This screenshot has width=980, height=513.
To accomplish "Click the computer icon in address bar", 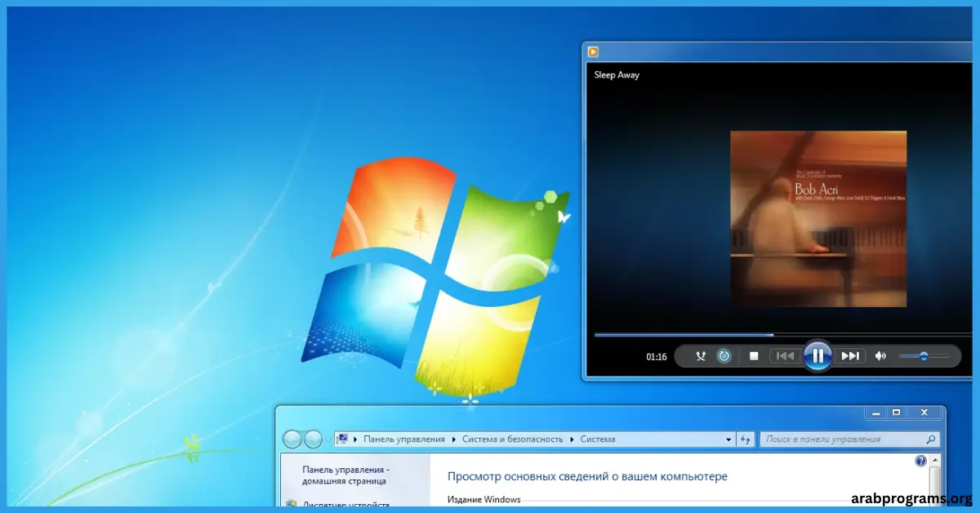I will click(343, 439).
